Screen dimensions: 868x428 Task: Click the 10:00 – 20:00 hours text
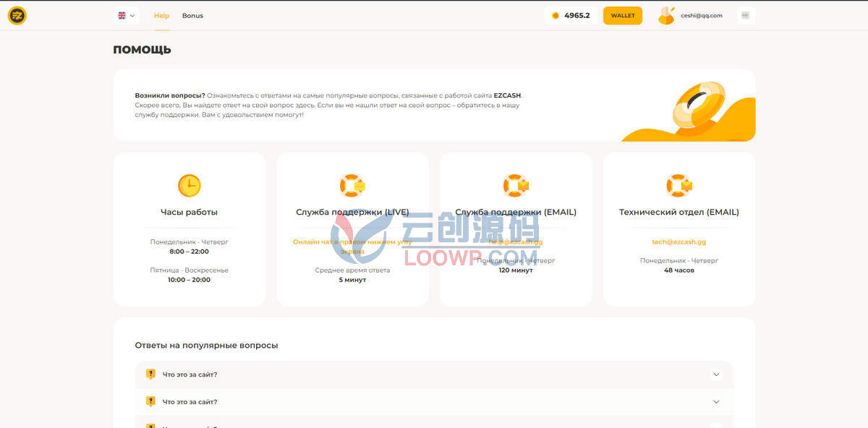coord(190,280)
